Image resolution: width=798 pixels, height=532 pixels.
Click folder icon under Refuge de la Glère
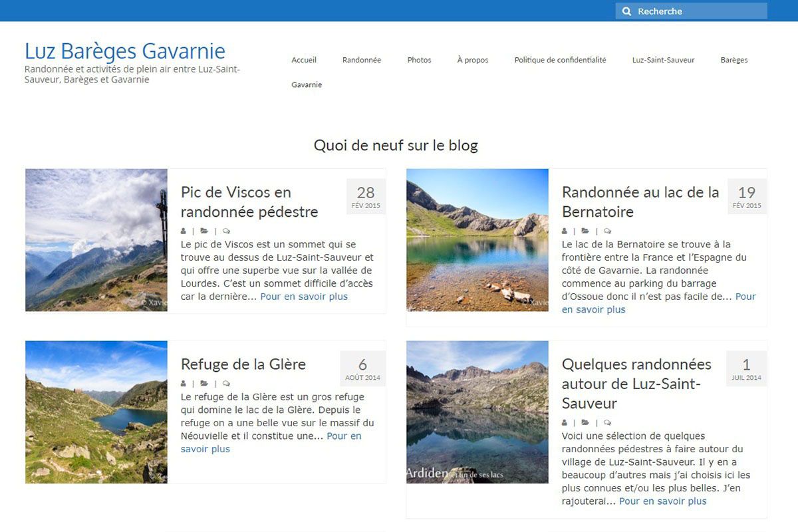tap(204, 384)
